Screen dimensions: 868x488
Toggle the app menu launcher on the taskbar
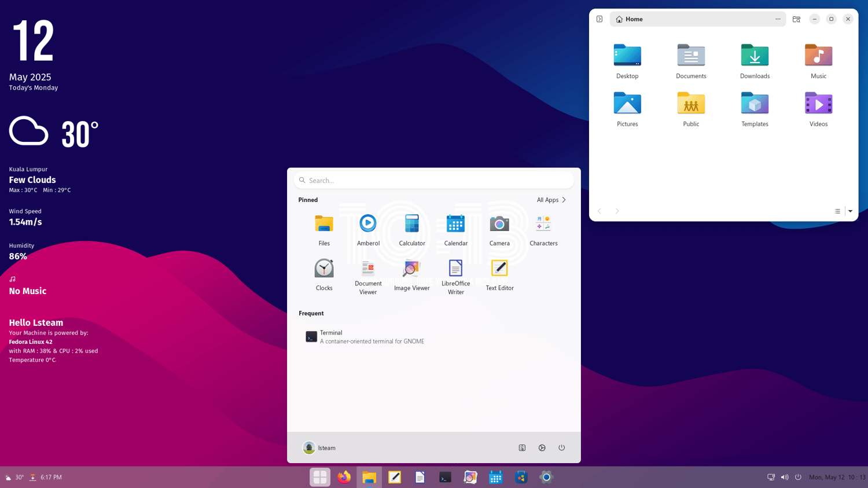coord(319,477)
